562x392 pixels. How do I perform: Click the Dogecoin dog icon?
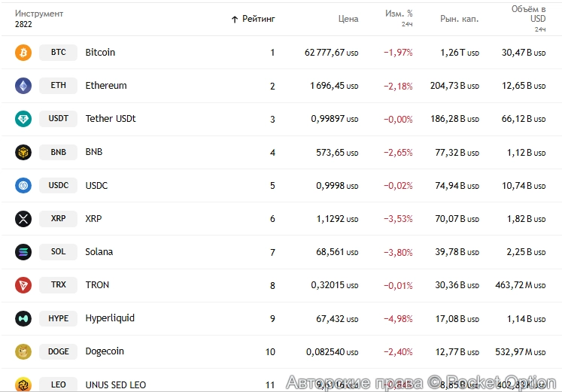[23, 352]
